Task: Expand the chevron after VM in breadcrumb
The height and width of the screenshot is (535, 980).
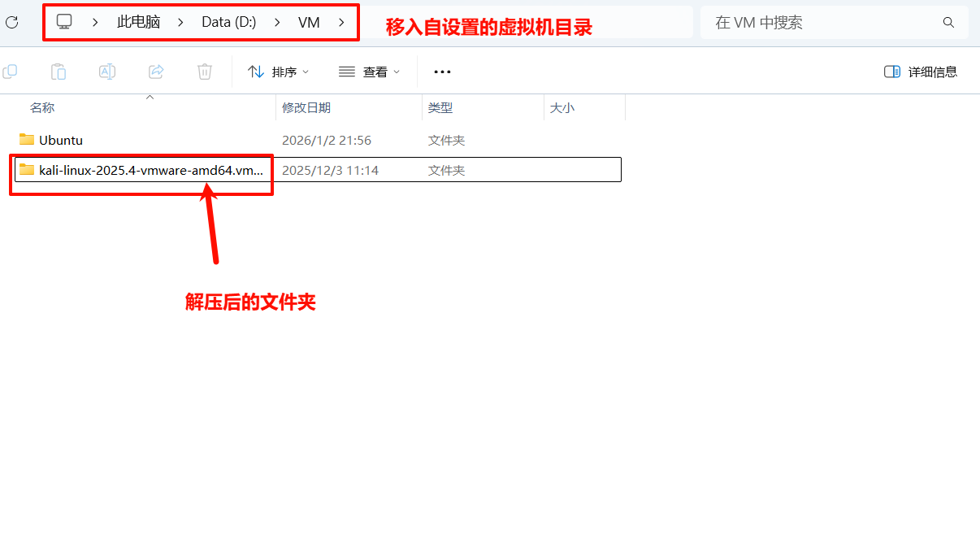Action: pos(341,23)
